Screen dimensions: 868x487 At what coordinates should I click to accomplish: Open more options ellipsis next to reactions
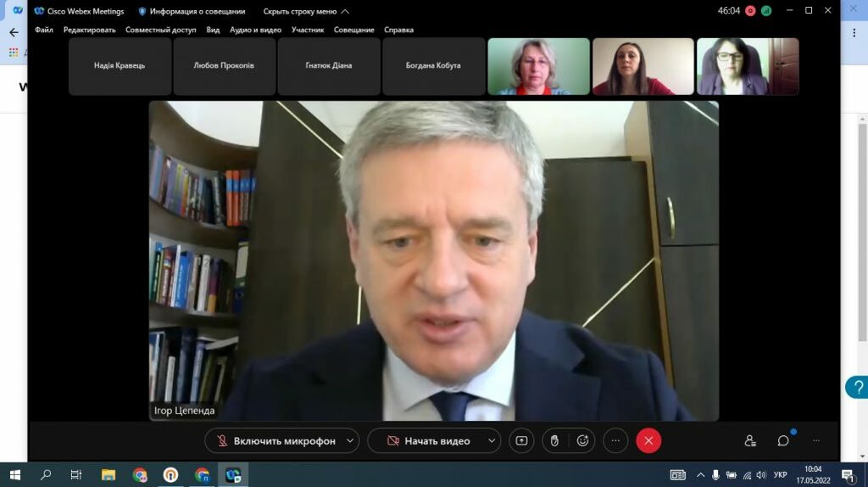point(615,440)
